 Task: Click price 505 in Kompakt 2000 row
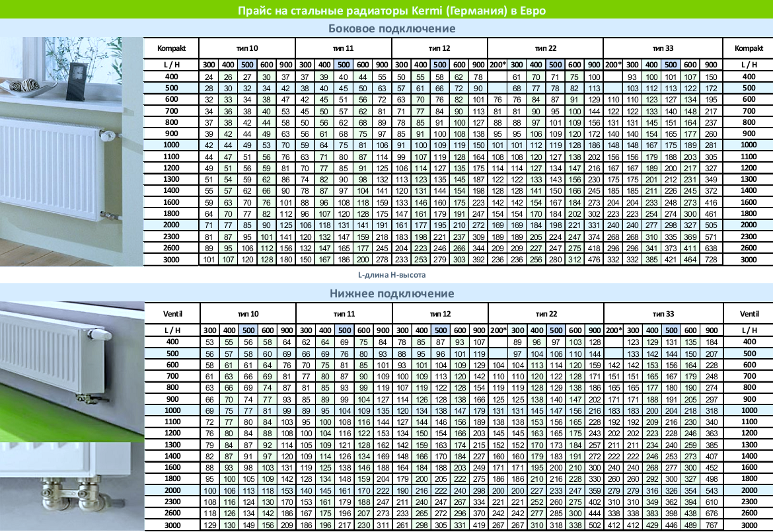711,225
